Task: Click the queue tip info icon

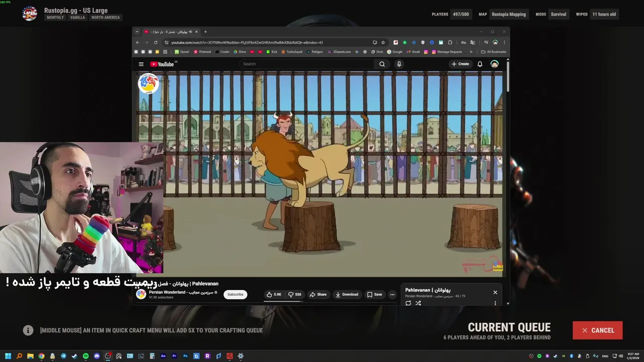Action: click(x=28, y=330)
